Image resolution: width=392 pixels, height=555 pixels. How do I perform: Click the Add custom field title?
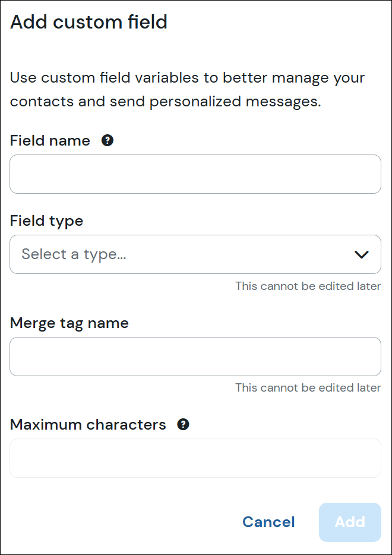[88, 22]
